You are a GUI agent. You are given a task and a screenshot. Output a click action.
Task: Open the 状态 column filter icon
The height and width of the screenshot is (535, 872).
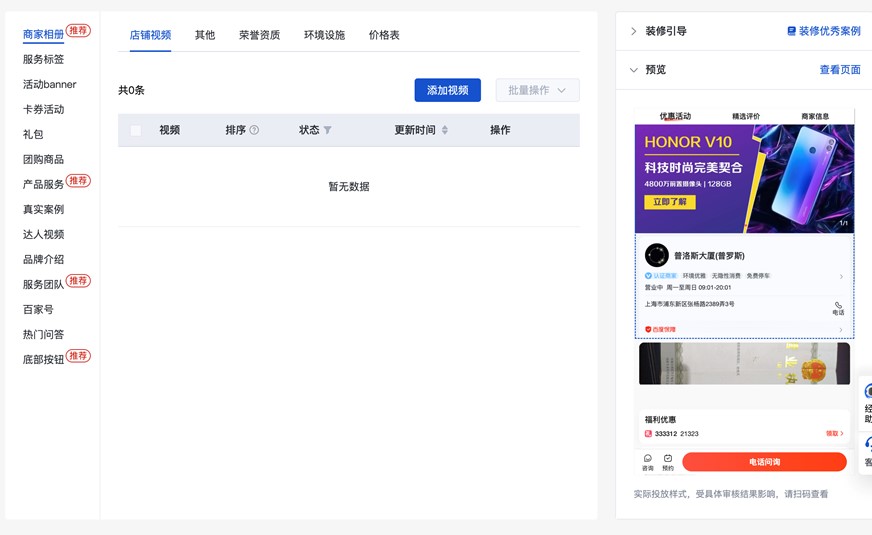pyautogui.click(x=327, y=130)
